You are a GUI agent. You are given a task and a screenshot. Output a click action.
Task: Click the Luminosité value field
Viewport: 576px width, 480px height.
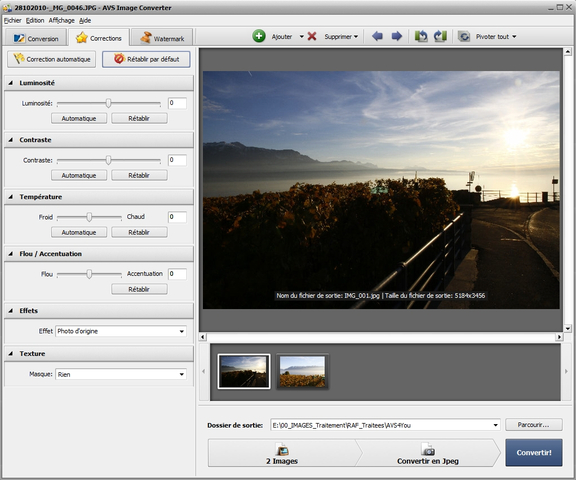click(x=177, y=103)
